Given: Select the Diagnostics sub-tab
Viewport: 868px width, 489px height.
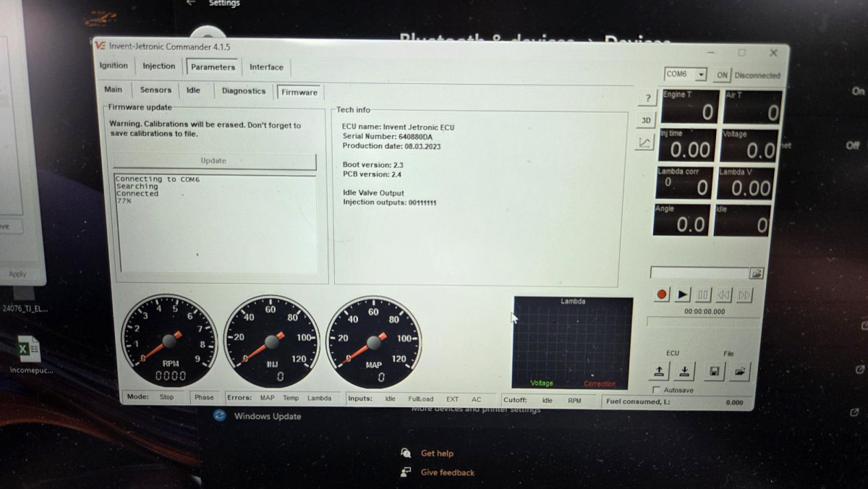Looking at the screenshot, I should (244, 91).
